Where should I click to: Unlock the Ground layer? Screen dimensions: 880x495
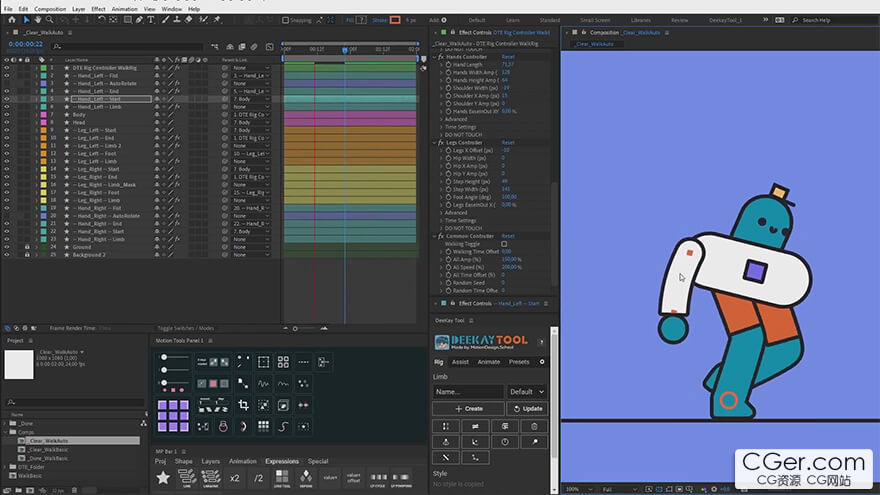coord(26,247)
